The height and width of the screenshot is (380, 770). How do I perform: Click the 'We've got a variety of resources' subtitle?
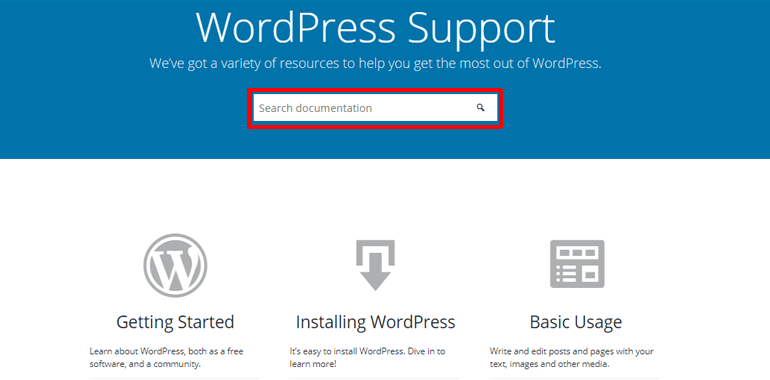point(375,63)
